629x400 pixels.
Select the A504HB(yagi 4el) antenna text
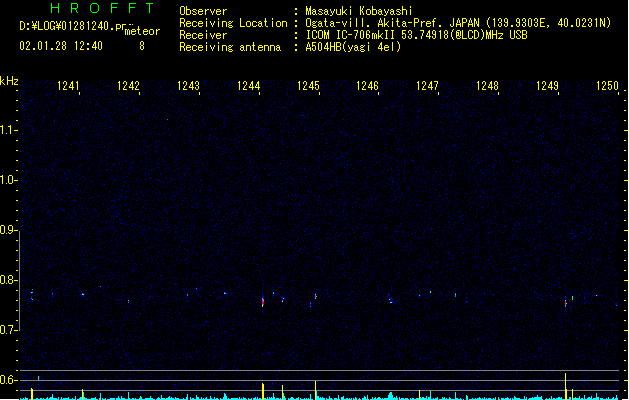[x=353, y=47]
